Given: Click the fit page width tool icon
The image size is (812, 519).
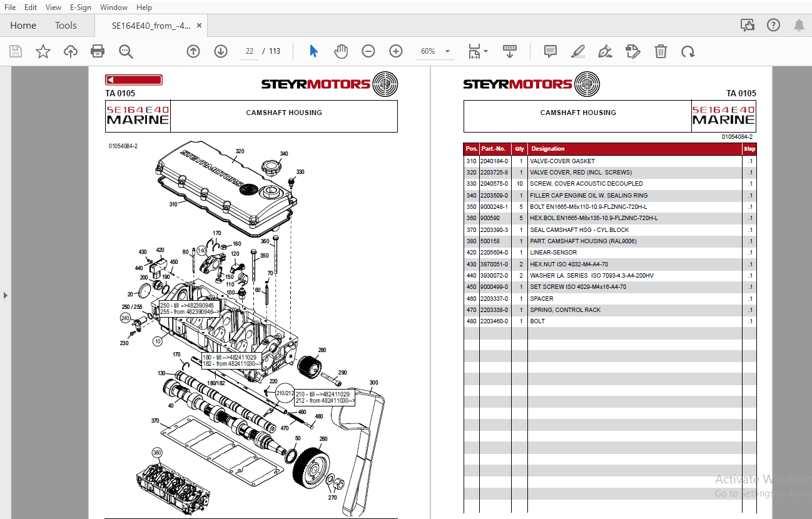Looking at the screenshot, I should click(474, 51).
